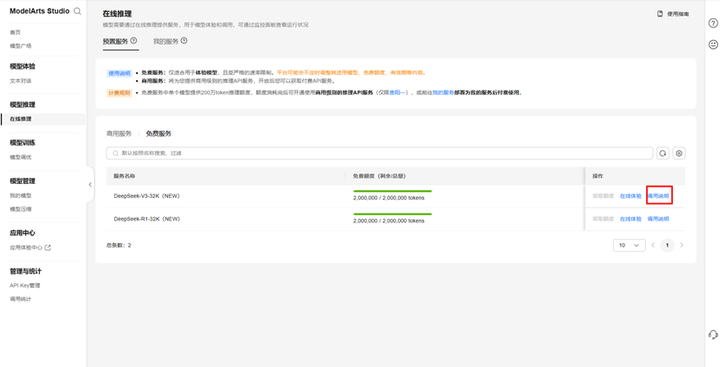720x367 pixels.
Task: Click the 操作 column header
Action: [x=597, y=176]
